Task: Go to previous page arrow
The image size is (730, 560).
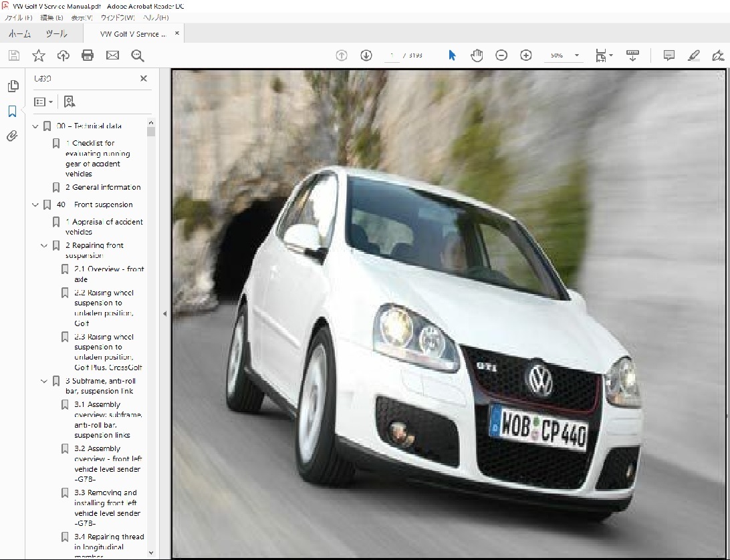Action: [x=342, y=55]
